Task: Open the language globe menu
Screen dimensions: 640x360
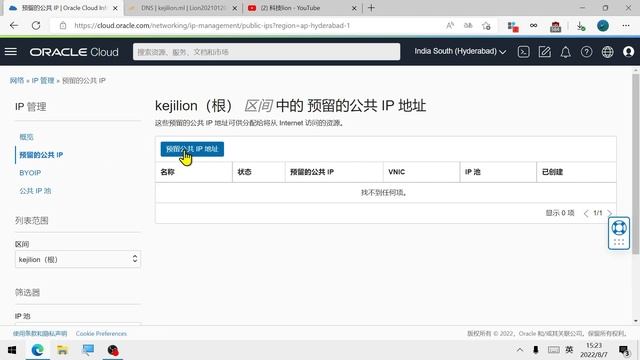Action: coord(607,52)
